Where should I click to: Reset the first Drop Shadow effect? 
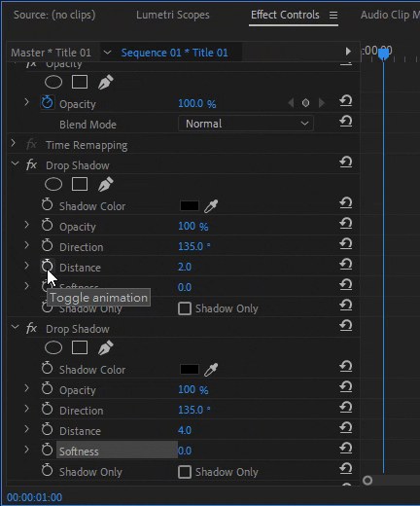point(346,162)
